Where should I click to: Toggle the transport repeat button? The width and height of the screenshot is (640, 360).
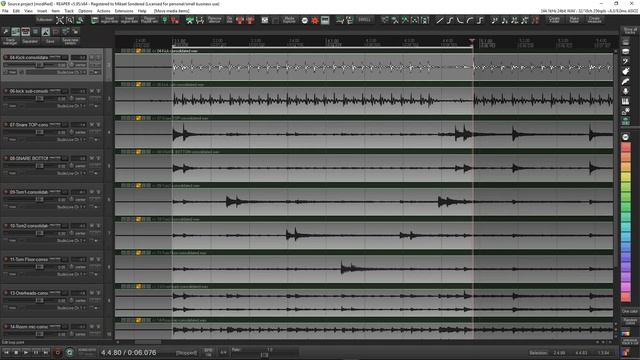tap(70, 352)
